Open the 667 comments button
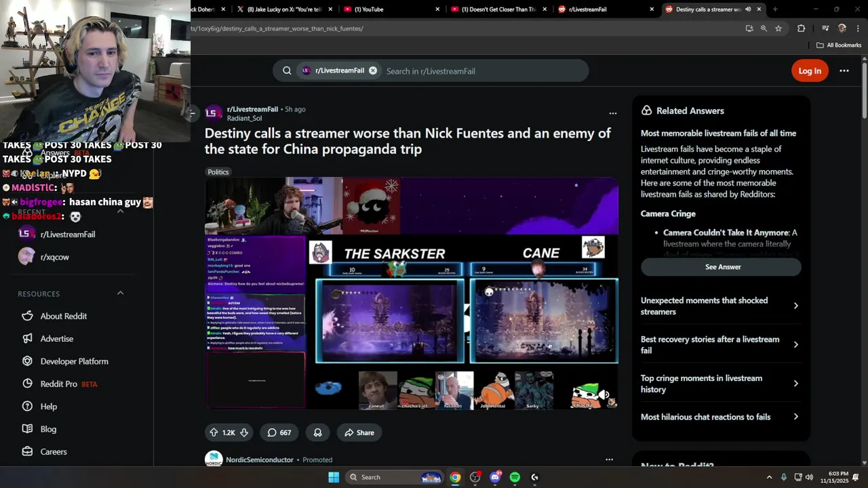The image size is (868, 488). pos(279,432)
